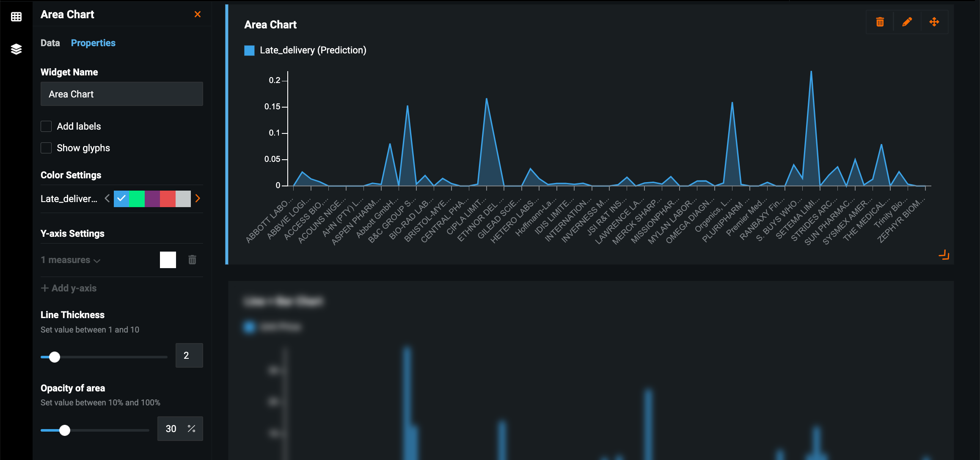Close the Area Chart properties panel

point(197,14)
